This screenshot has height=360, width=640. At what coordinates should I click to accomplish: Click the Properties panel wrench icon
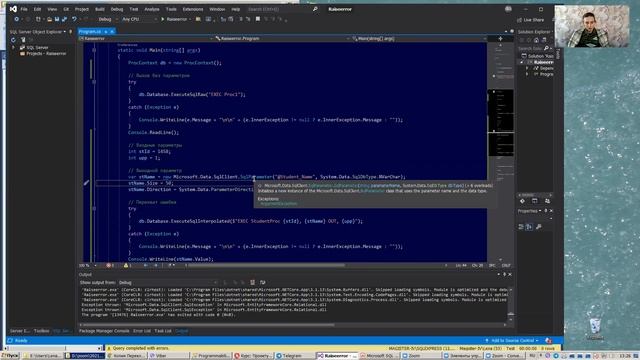click(x=538, y=227)
